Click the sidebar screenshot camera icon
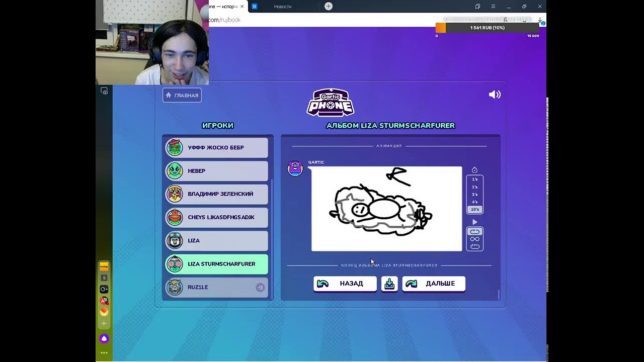This screenshot has height=362, width=644. (104, 91)
